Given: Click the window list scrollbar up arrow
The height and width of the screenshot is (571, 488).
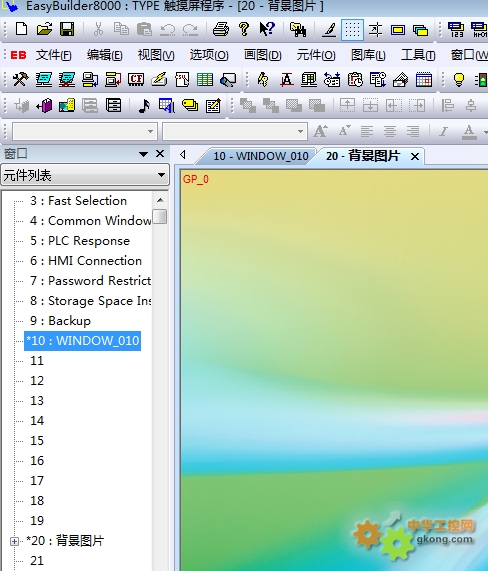Looking at the screenshot, I should 160,200.
